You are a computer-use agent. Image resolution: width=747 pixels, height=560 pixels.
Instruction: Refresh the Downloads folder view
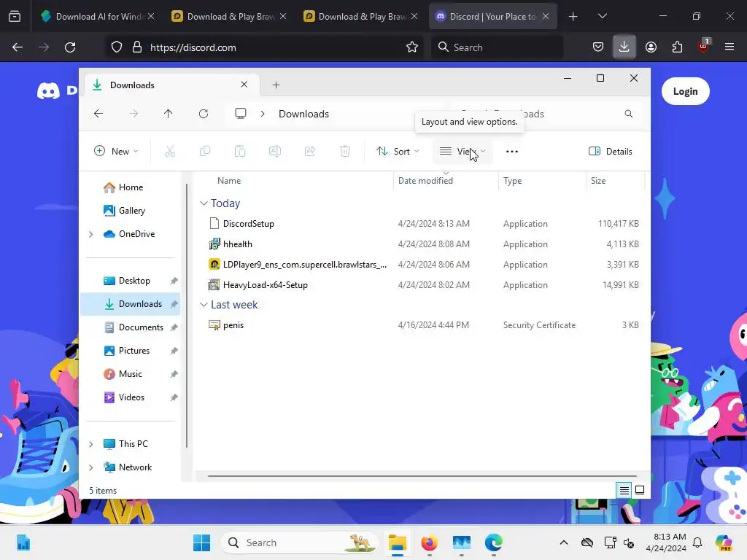(x=204, y=114)
